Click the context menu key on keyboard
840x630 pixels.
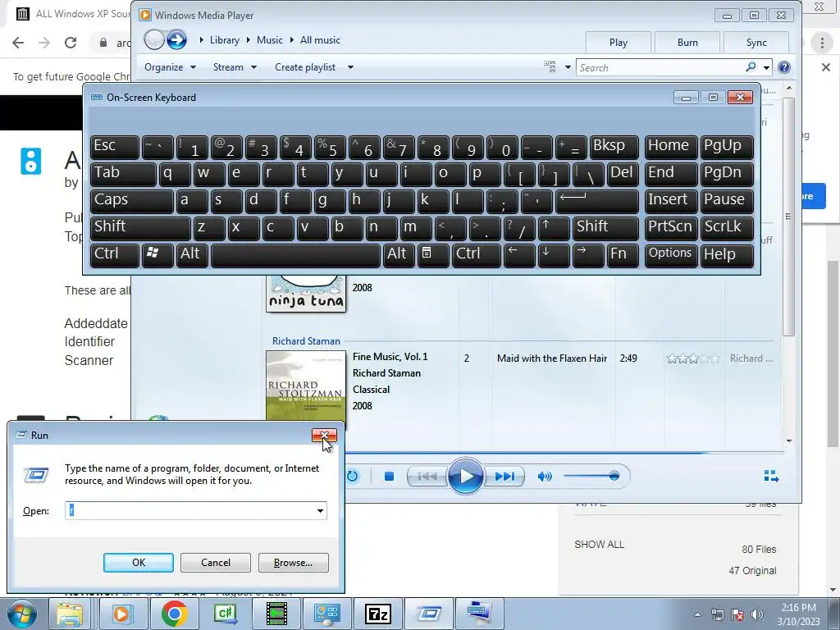pyautogui.click(x=433, y=255)
